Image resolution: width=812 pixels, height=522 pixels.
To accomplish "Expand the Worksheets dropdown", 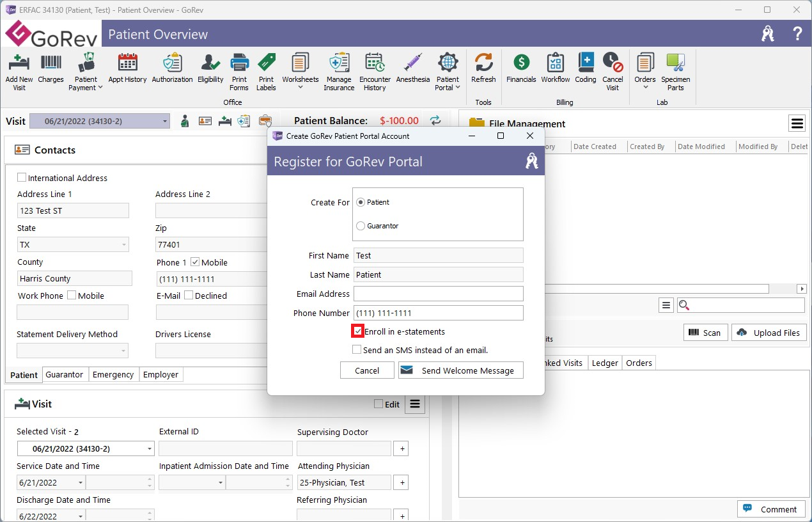I will [x=301, y=88].
